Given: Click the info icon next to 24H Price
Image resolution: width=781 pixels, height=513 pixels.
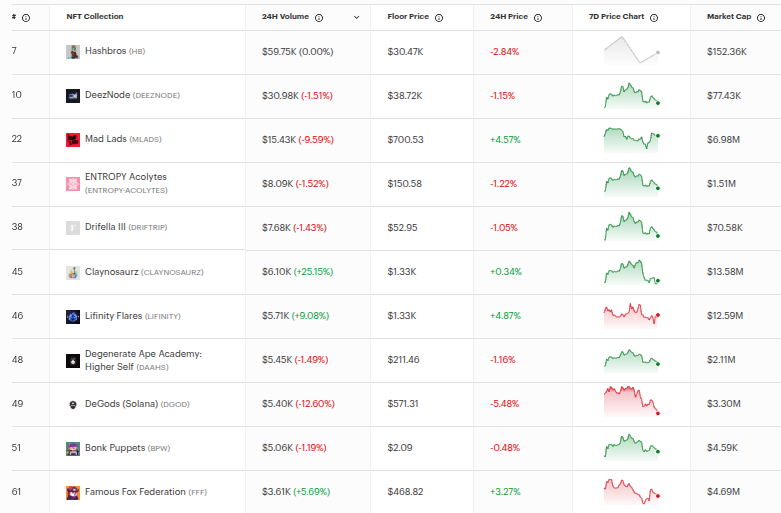Looking at the screenshot, I should pos(538,18).
